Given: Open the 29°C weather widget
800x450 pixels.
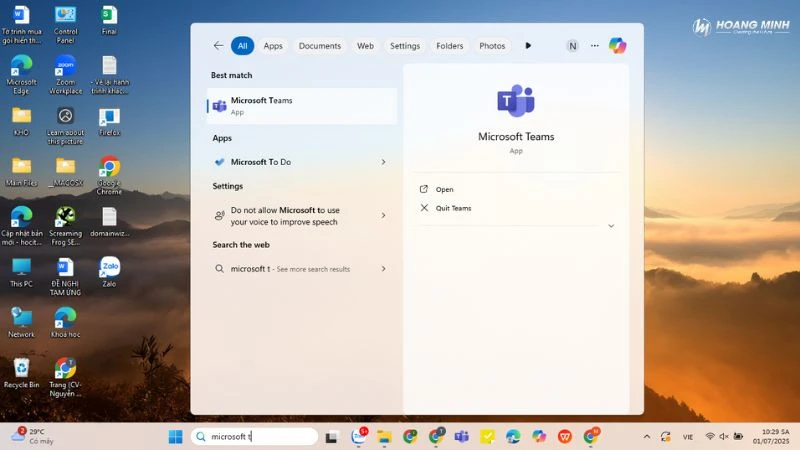Looking at the screenshot, I should coord(32,436).
